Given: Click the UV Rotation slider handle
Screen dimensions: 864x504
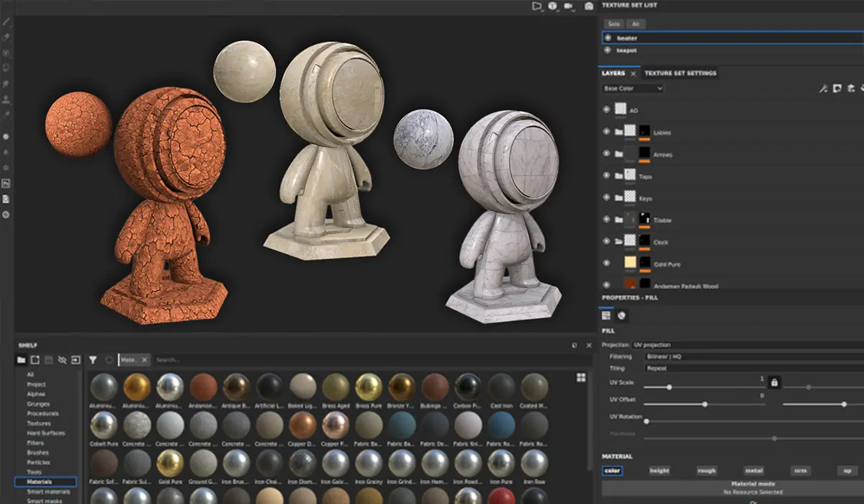Looking at the screenshot, I should (x=646, y=420).
